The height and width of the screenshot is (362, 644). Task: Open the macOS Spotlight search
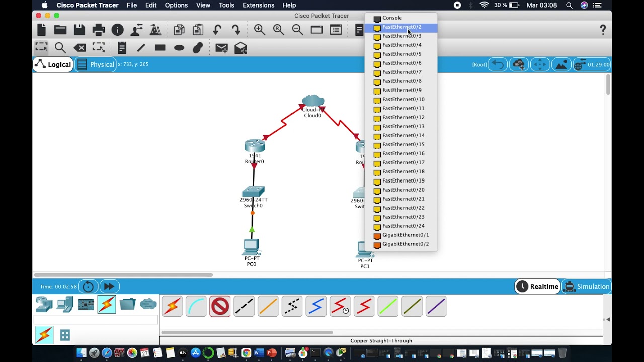[x=569, y=5]
